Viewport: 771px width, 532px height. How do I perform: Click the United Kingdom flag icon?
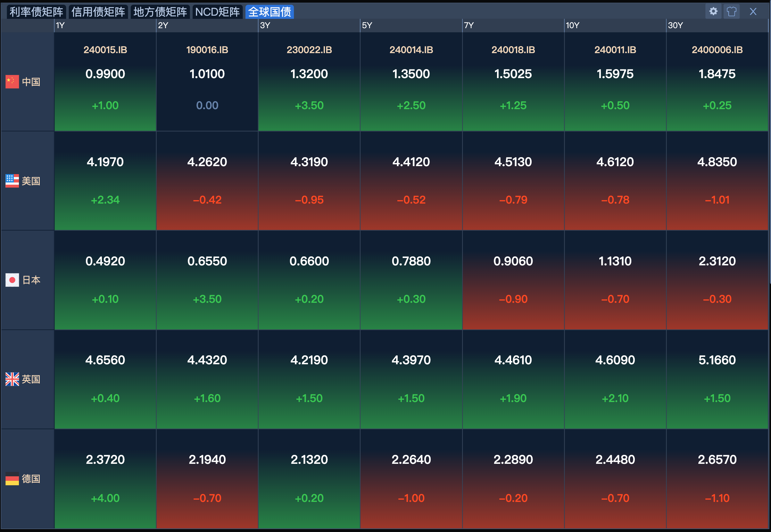click(12, 379)
